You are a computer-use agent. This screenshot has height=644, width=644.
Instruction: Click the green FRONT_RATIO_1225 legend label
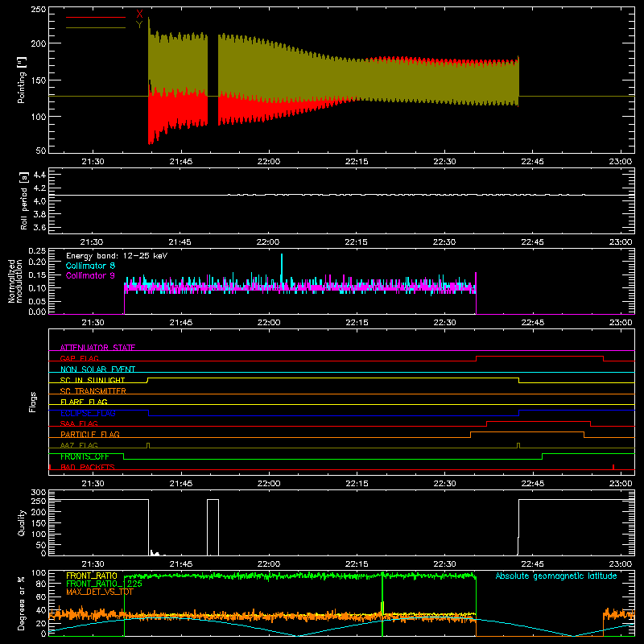tap(105, 584)
